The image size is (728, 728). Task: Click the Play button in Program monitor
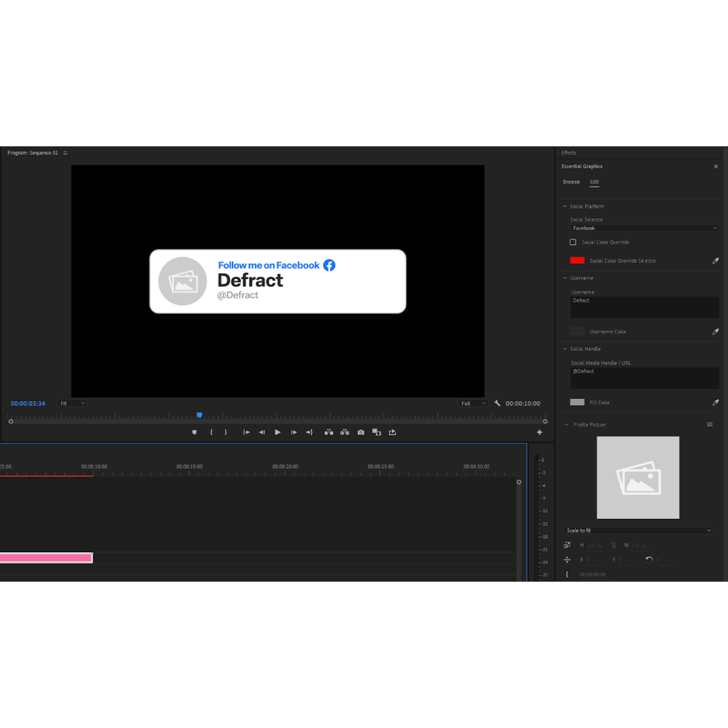point(278,432)
